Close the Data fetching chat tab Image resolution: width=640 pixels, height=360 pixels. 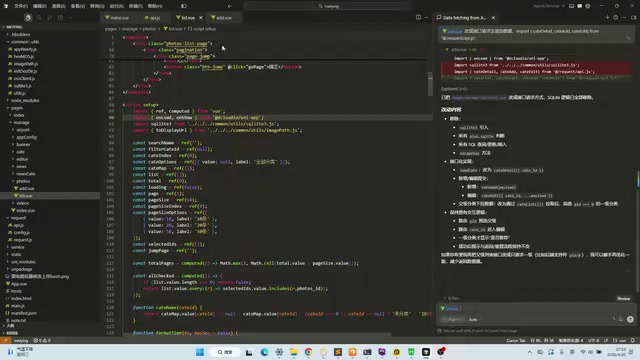coord(493,18)
